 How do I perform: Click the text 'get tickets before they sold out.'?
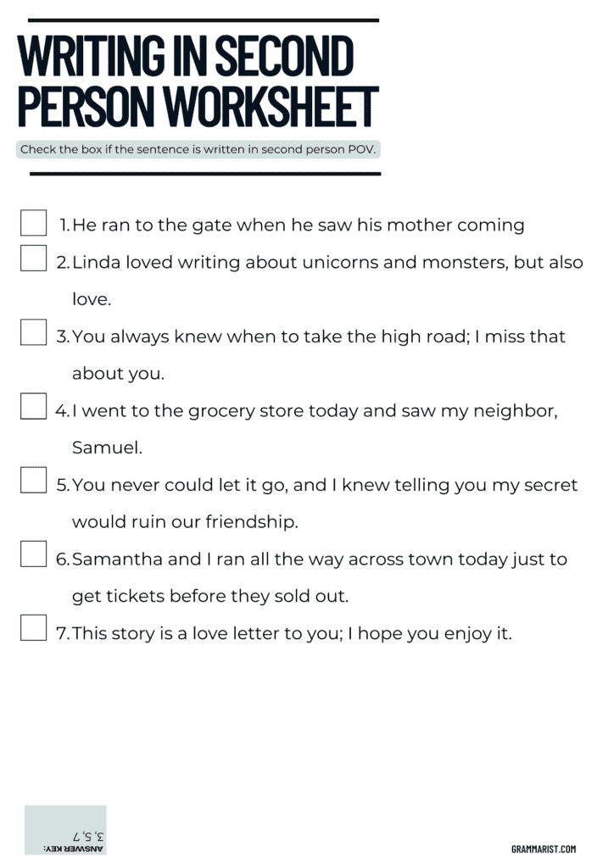coord(210,596)
